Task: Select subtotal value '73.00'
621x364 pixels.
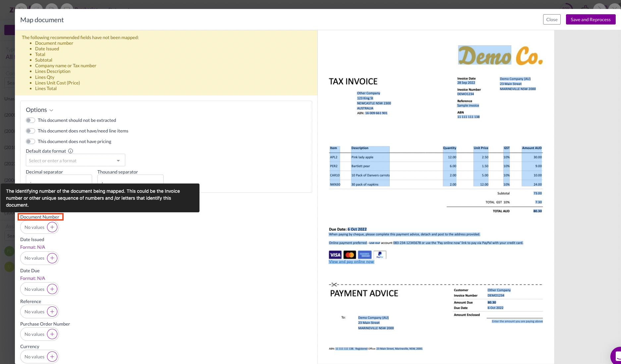Action: (x=537, y=193)
